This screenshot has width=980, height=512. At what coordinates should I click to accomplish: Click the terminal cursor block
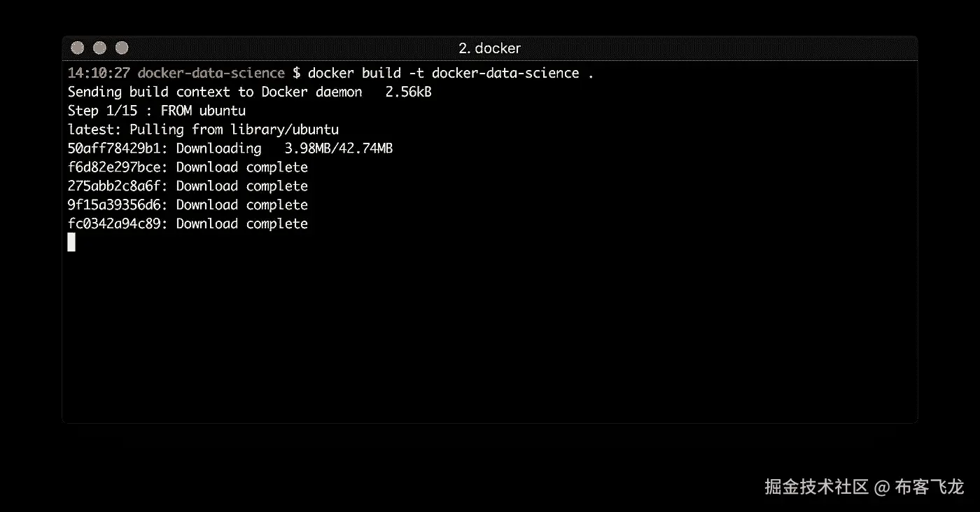click(71, 242)
